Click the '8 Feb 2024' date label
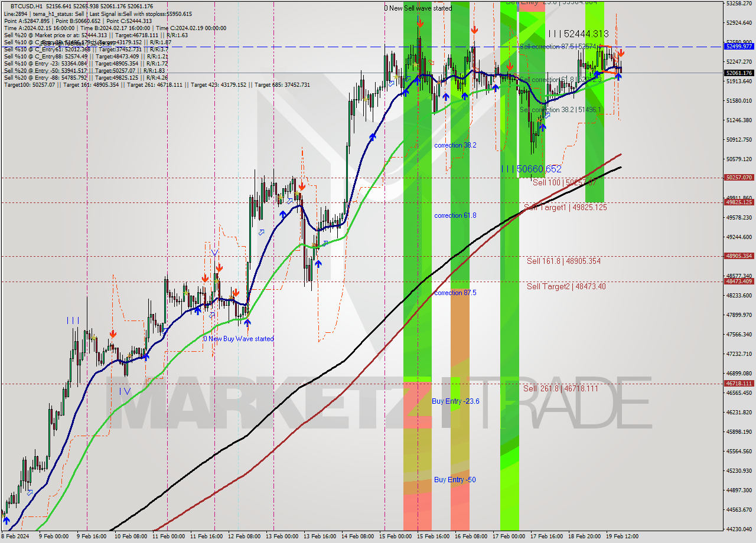This screenshot has height=543, width=756. pyautogui.click(x=16, y=537)
